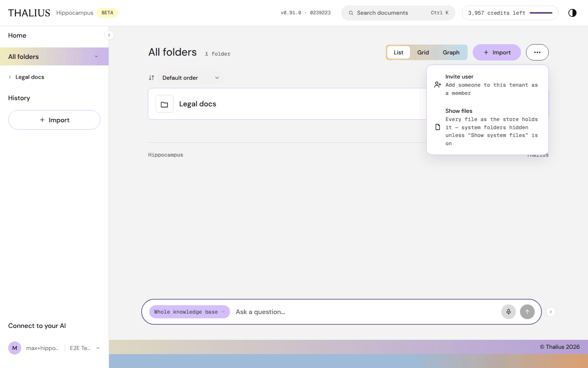Click the Legal docs folder icon
The image size is (588, 368).
click(165, 104)
